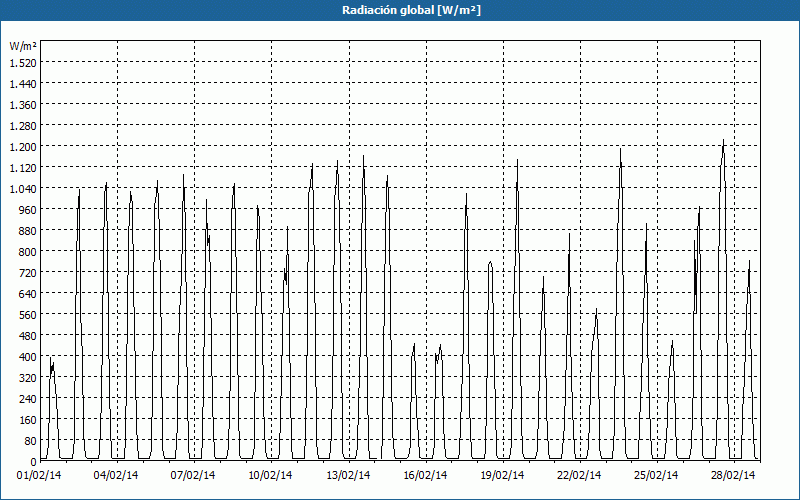Screen dimensions: 800x500
Task: Click the 400 y-axis value
Action: click(28, 357)
